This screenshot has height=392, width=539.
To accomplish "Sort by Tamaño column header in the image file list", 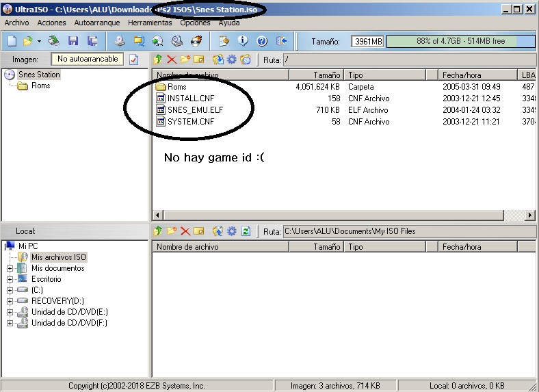I will tap(316, 75).
